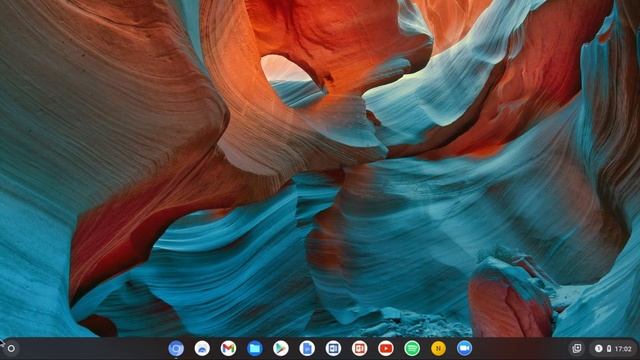Launch Microsoft Word from the shelf
The image size is (640, 360).
pyautogui.click(x=333, y=349)
